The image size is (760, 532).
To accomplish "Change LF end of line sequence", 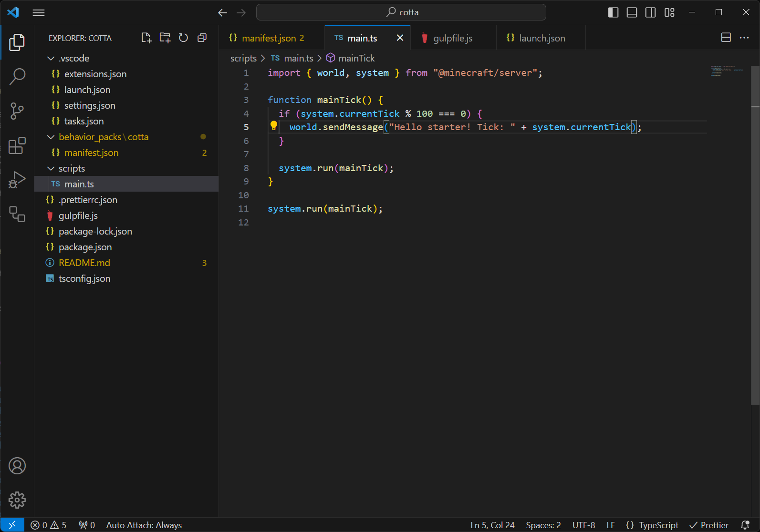I will point(611,525).
